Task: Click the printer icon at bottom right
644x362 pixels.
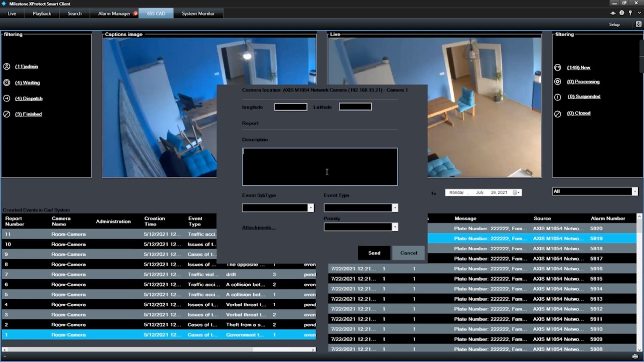Action: 635,356
